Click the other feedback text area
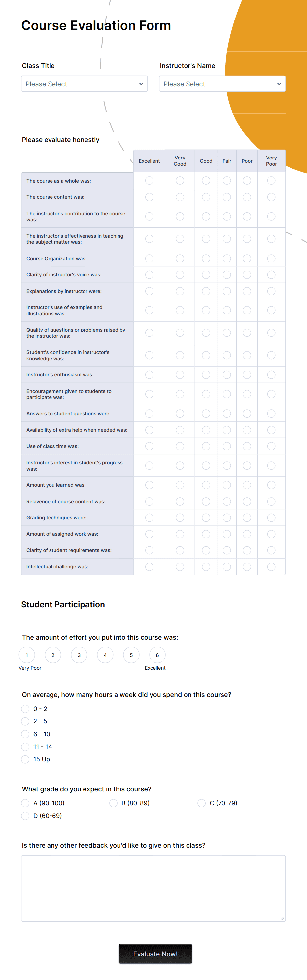Viewport: 307px width, 980px height. pyautogui.click(x=153, y=888)
